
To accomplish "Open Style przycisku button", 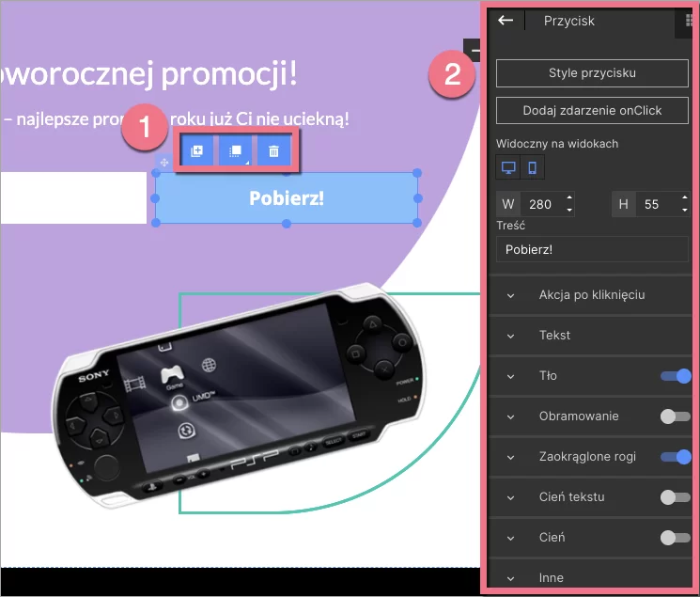I will (x=592, y=73).
